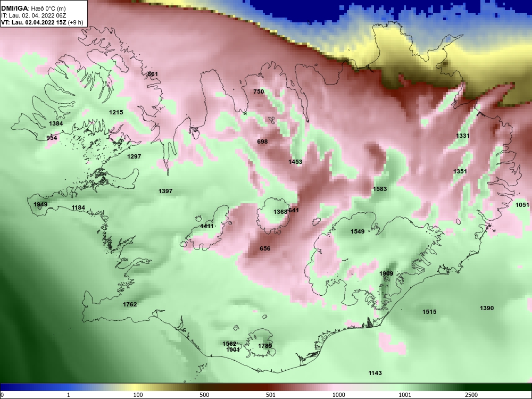Click the 1143 value off the south coast
The image size is (532, 399).
point(375,373)
